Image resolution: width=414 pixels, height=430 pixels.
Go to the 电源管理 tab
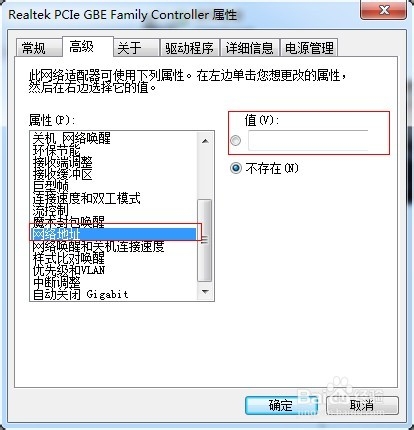click(x=309, y=48)
